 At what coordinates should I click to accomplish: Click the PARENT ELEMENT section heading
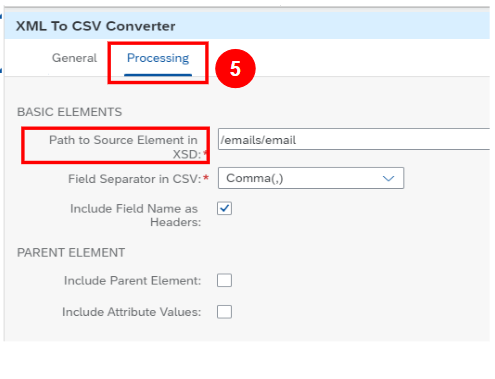click(71, 253)
